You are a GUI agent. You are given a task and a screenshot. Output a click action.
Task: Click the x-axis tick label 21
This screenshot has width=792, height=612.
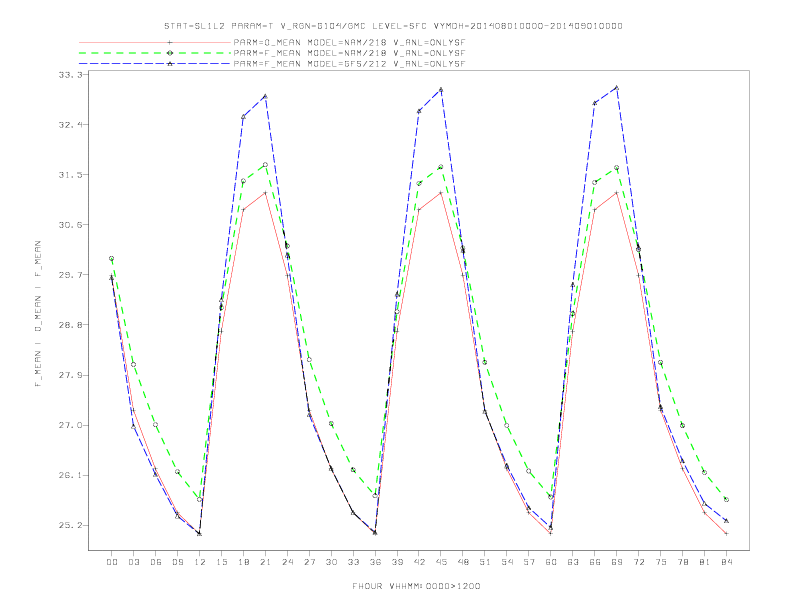point(265,562)
